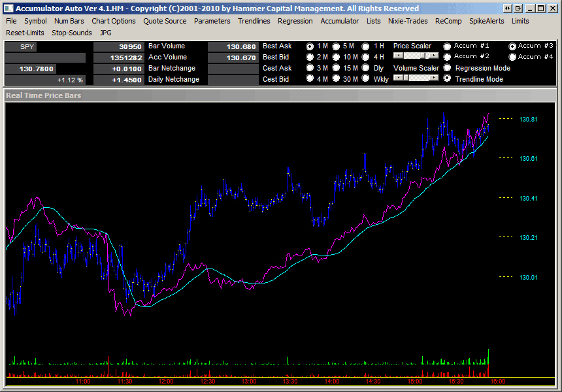Click the title bar icon beside Minimize

(x=518, y=8)
